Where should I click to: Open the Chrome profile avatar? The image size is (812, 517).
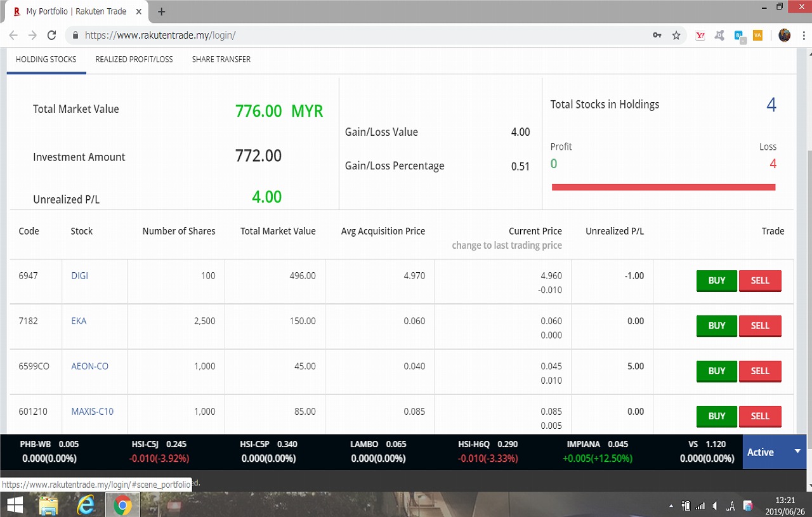click(x=785, y=36)
